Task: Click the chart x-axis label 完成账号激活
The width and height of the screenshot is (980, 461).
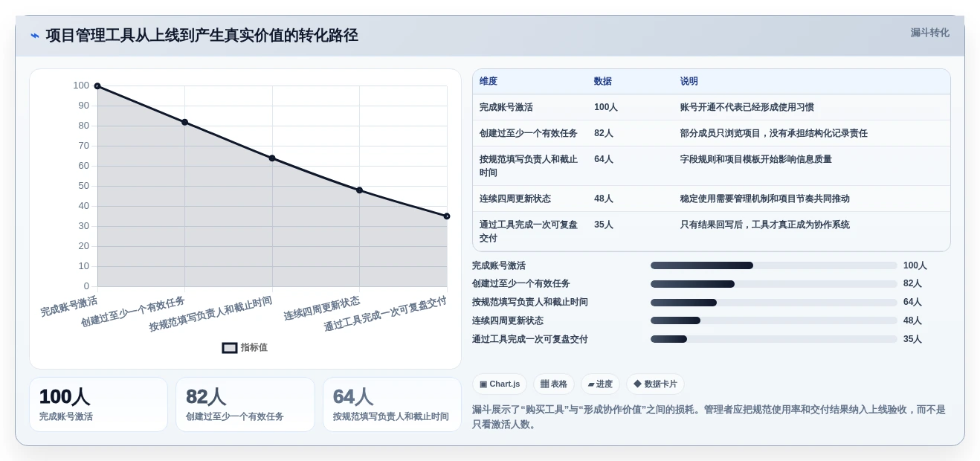Action: tap(69, 306)
